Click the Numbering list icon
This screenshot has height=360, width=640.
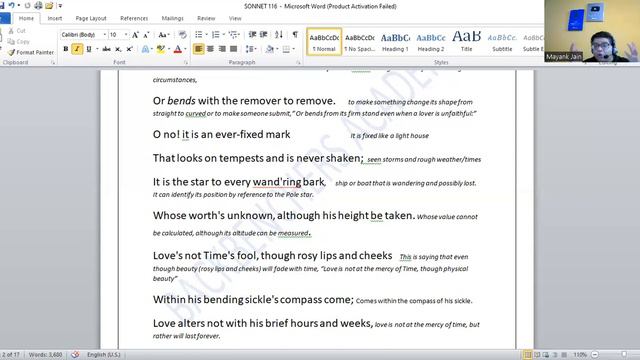click(216, 35)
